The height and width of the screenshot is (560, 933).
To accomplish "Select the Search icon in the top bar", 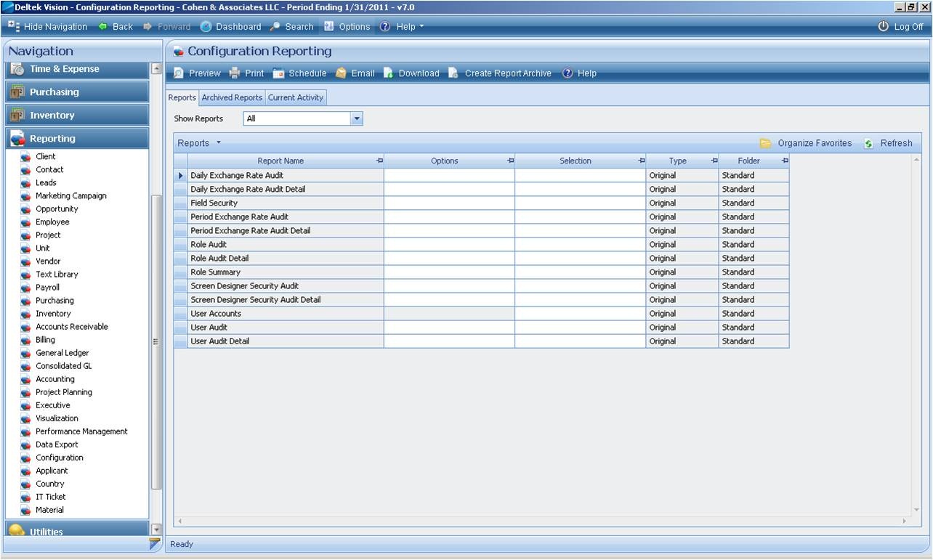I will coord(291,26).
